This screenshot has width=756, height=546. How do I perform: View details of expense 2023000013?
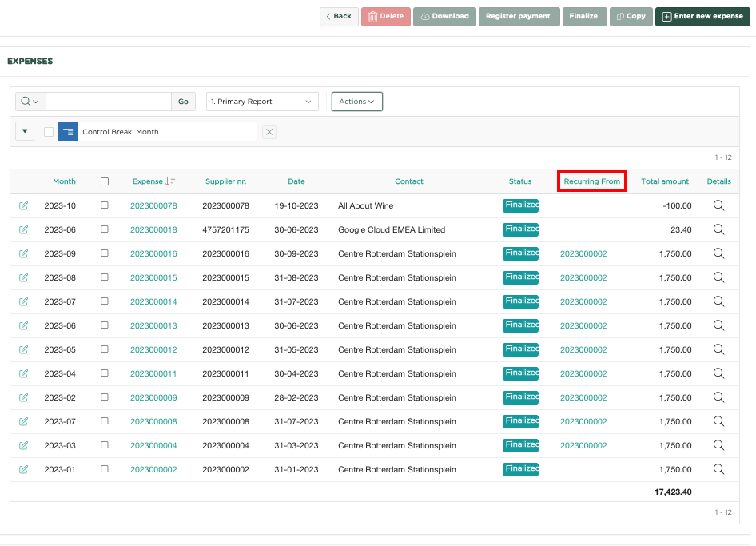point(718,325)
